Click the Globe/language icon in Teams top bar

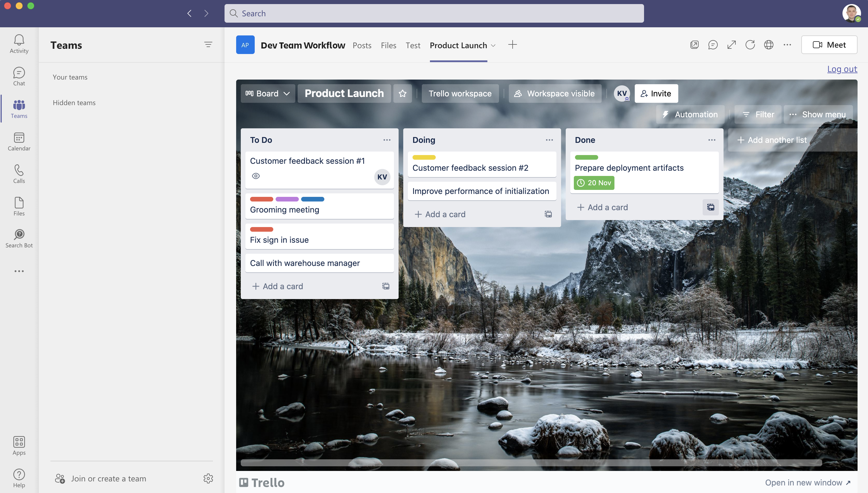pos(768,45)
